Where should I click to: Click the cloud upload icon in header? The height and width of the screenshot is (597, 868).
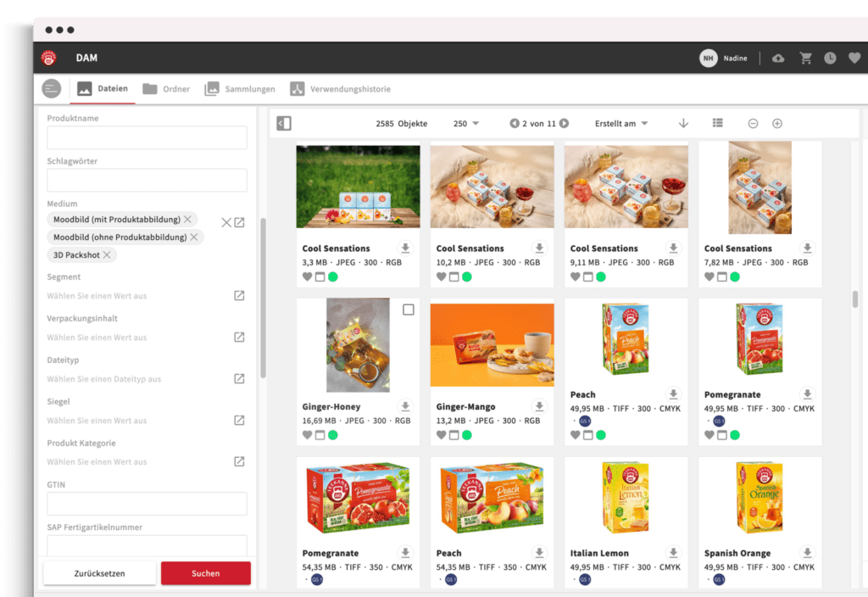[x=778, y=59]
